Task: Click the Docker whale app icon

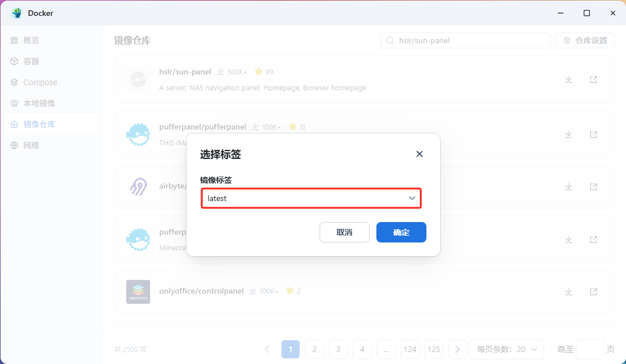Action: (16, 13)
